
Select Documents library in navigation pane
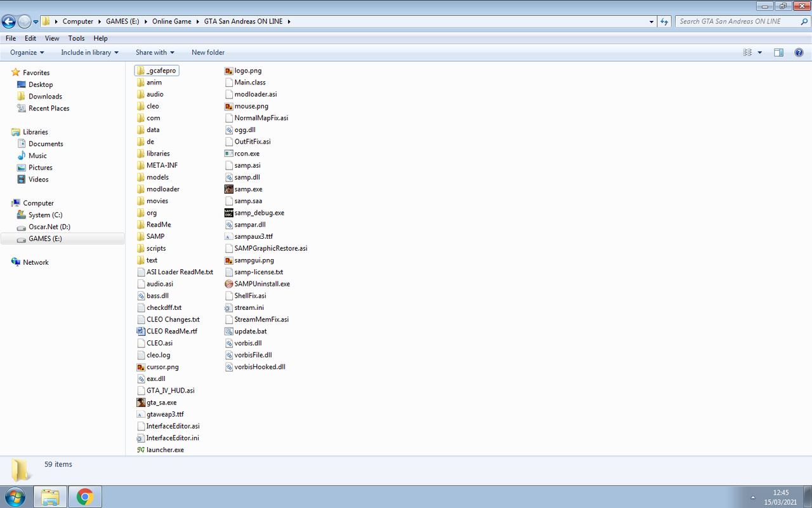[x=46, y=144]
